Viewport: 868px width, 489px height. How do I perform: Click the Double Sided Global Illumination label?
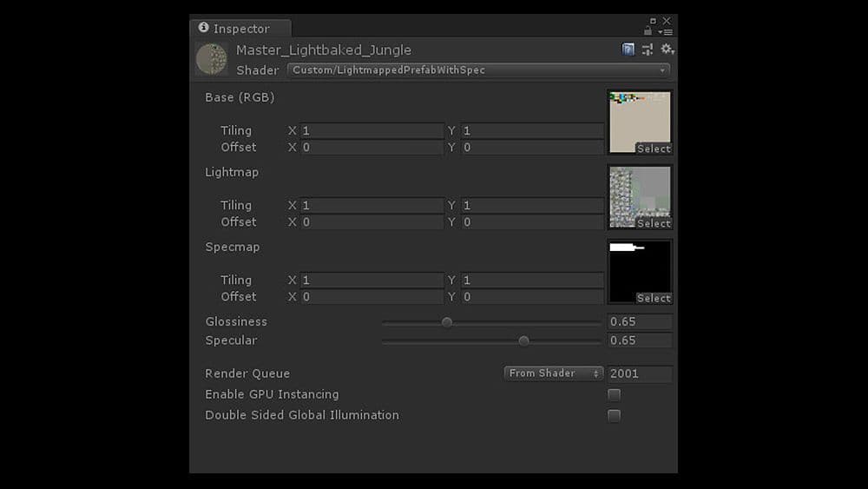point(302,415)
